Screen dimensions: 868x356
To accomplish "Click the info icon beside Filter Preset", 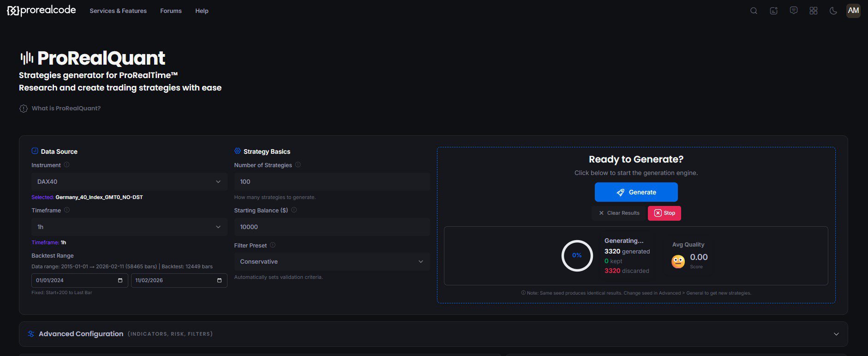I will click(273, 245).
